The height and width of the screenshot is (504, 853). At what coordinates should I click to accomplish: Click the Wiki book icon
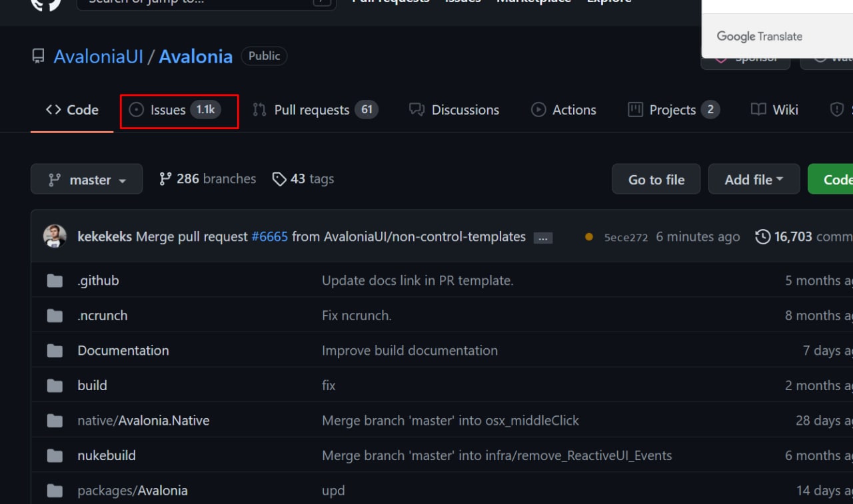[x=758, y=110]
